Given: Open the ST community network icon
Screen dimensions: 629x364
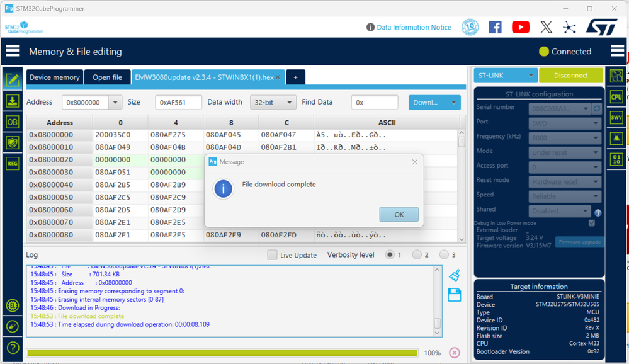Looking at the screenshot, I should click(569, 27).
